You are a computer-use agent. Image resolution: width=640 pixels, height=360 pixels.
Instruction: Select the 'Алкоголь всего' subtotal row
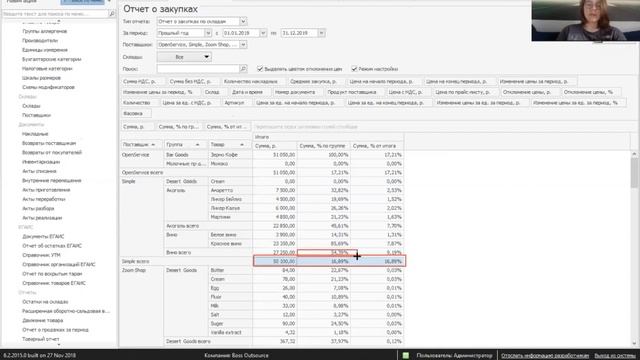tap(284, 226)
